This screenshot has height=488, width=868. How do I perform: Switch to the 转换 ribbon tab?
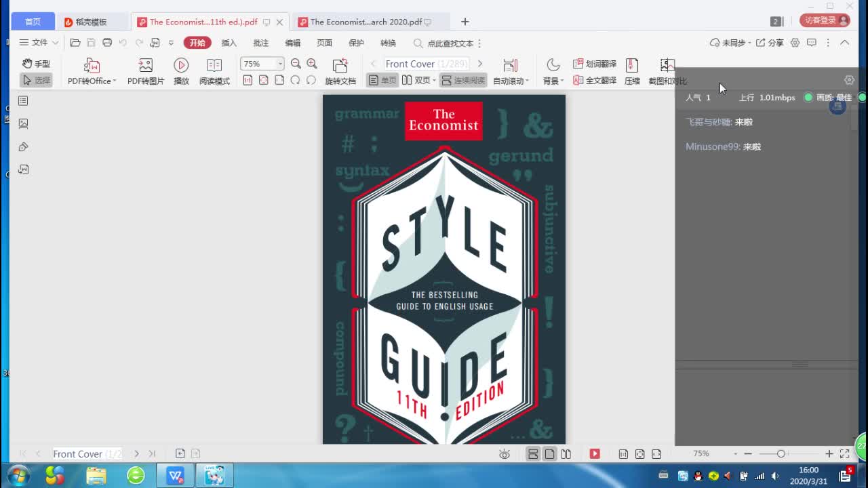coord(388,43)
